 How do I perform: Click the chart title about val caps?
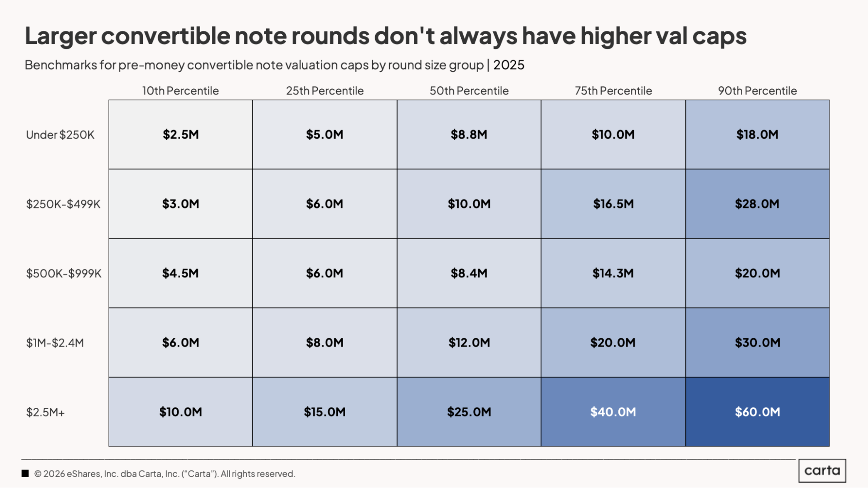coord(386,36)
